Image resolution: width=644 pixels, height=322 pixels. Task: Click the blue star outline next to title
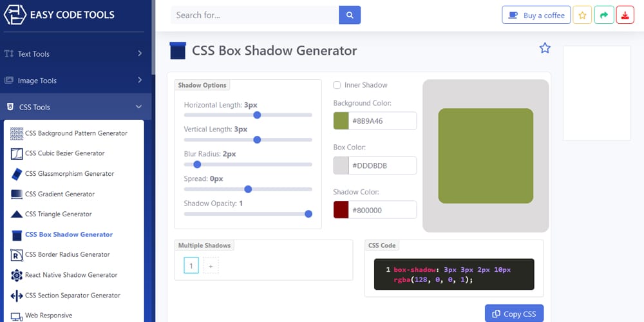coord(545,48)
